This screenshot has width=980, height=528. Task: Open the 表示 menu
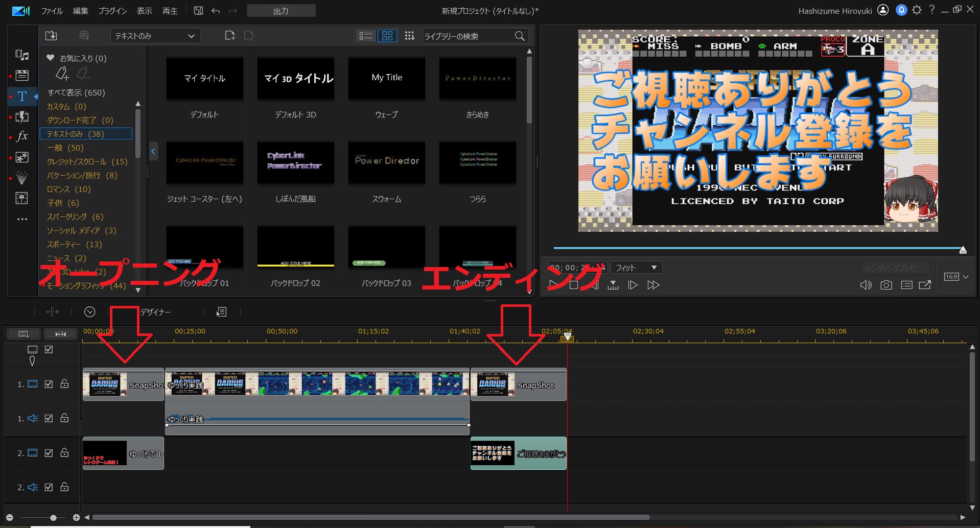pos(145,11)
